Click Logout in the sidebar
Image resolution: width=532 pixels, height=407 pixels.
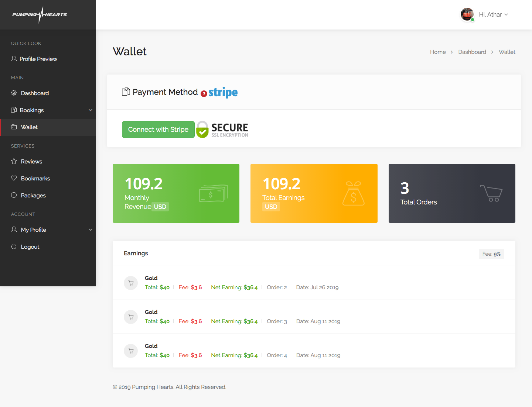pos(48,246)
